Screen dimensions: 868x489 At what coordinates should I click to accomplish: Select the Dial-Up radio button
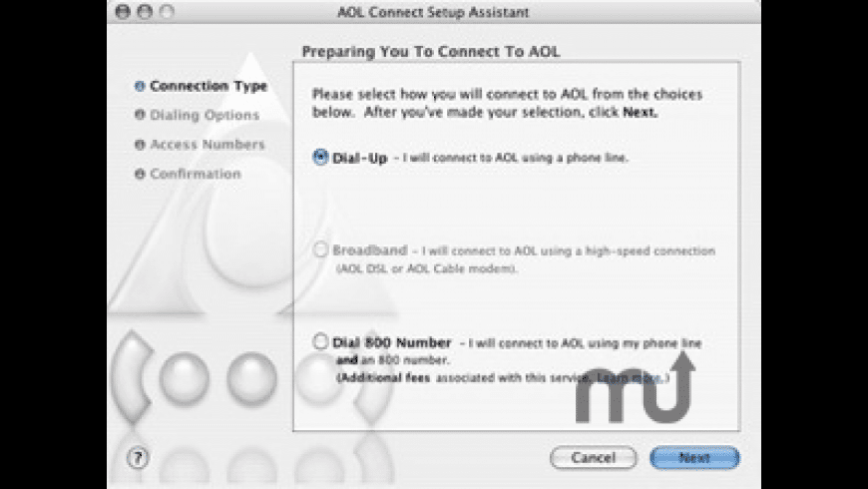tap(320, 157)
